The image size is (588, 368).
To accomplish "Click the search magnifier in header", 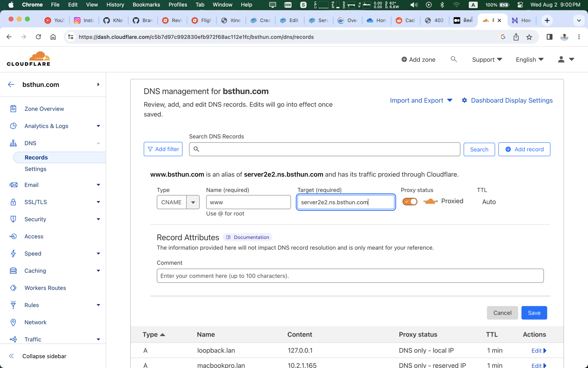I will coord(454,59).
